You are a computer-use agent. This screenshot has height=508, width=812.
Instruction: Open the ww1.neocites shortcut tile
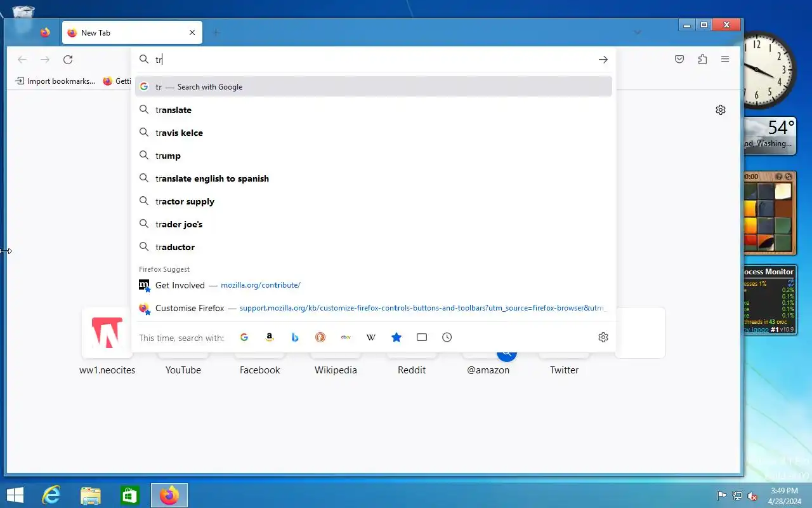pyautogui.click(x=107, y=343)
